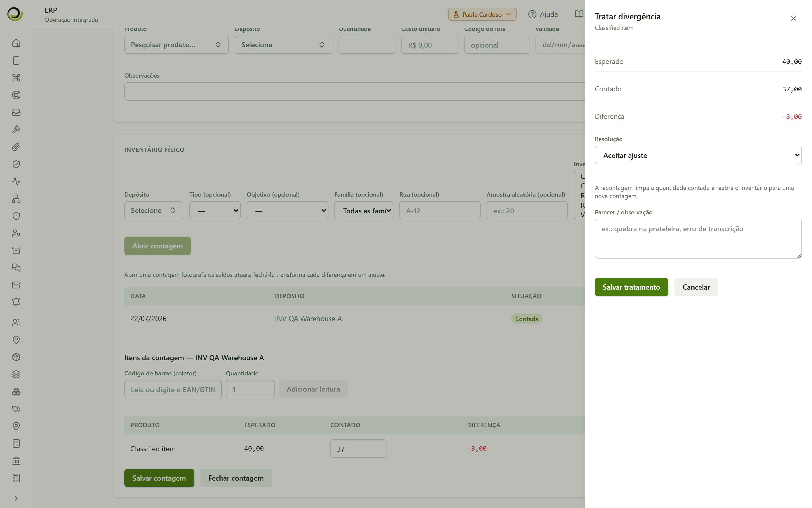
Task: Click the tablet device icon in the sidebar
Action: coord(16,60)
